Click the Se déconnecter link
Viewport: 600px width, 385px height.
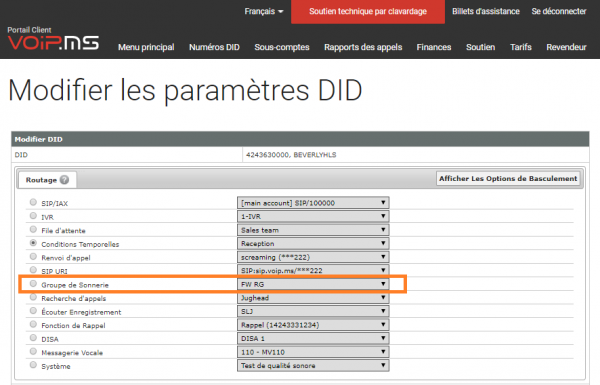[x=559, y=11]
